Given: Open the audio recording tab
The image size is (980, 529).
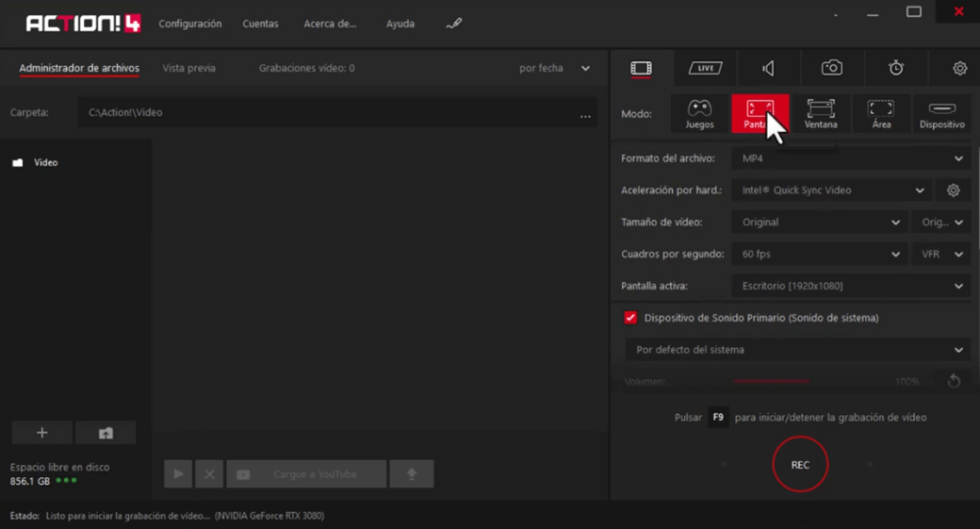Looking at the screenshot, I should (x=768, y=68).
